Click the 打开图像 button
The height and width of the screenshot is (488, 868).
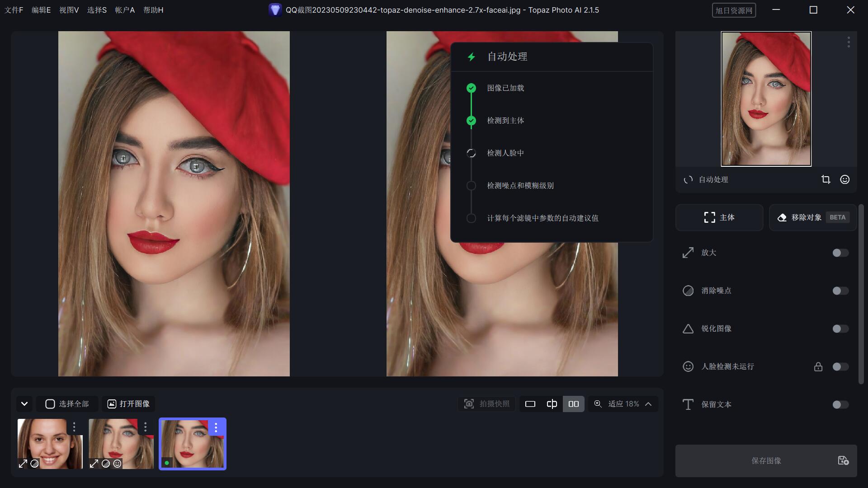128,404
